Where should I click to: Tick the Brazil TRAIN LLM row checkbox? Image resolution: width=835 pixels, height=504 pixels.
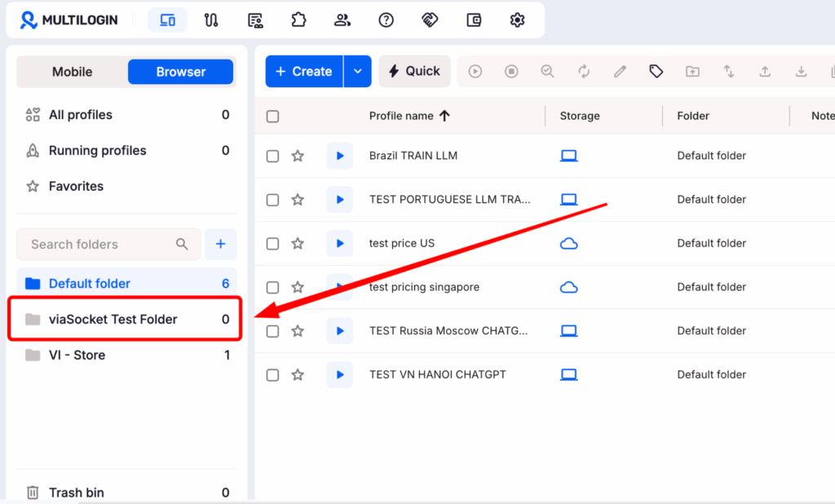tap(272, 156)
